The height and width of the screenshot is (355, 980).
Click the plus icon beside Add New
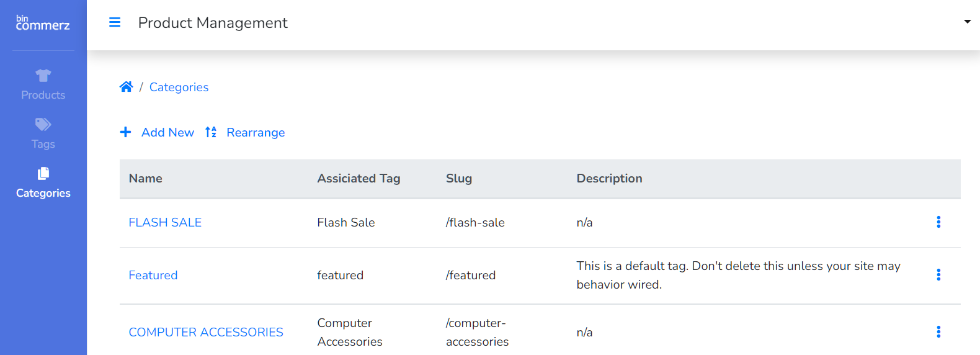tap(125, 132)
